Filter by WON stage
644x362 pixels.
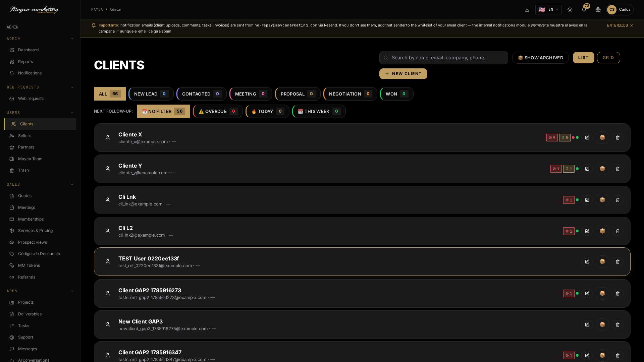(397, 94)
